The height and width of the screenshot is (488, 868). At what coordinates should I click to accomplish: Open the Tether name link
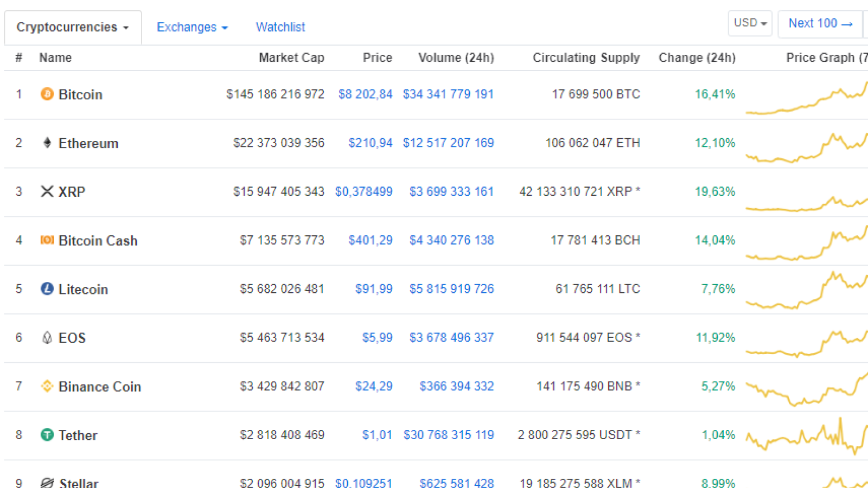point(78,435)
